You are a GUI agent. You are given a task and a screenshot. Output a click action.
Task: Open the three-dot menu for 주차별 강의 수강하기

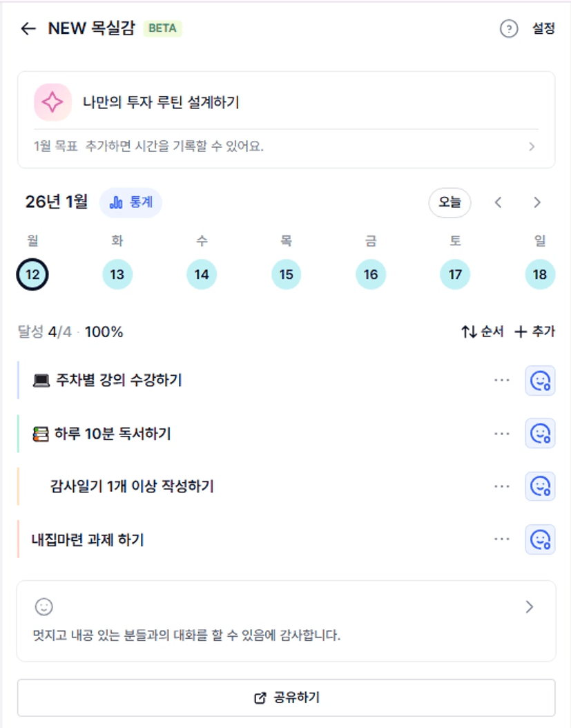tap(502, 381)
